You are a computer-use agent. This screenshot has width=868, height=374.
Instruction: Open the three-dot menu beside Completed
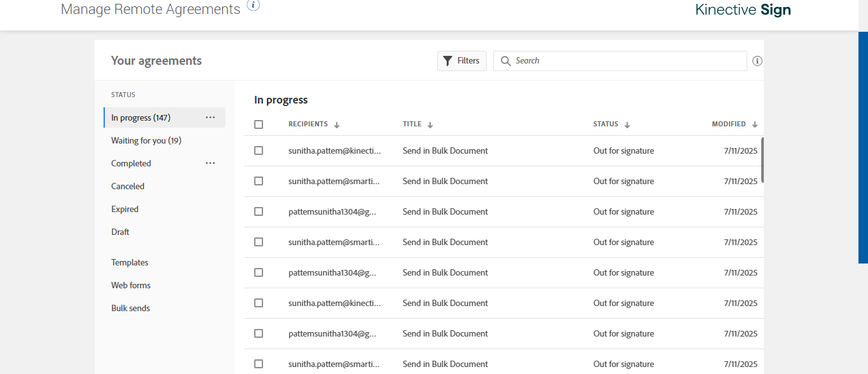210,163
